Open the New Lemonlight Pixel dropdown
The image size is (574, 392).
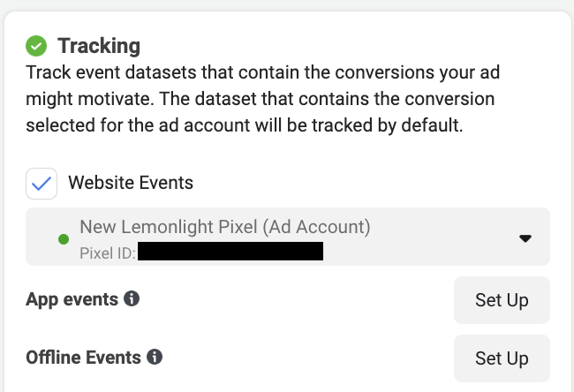287,237
